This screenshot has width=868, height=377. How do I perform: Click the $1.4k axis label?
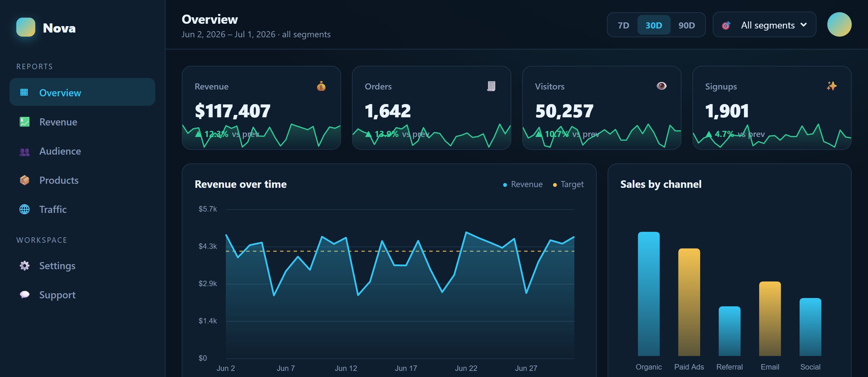(x=208, y=321)
